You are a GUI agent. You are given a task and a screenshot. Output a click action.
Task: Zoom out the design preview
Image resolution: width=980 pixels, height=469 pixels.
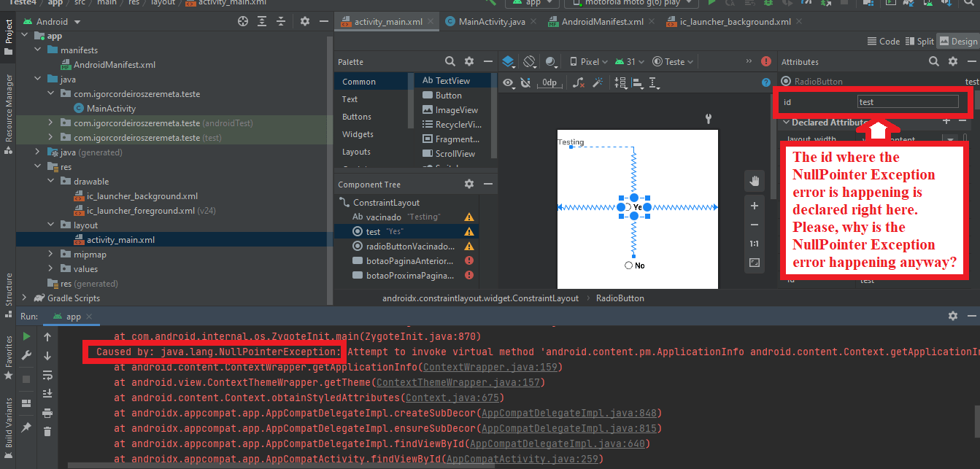pyautogui.click(x=755, y=225)
